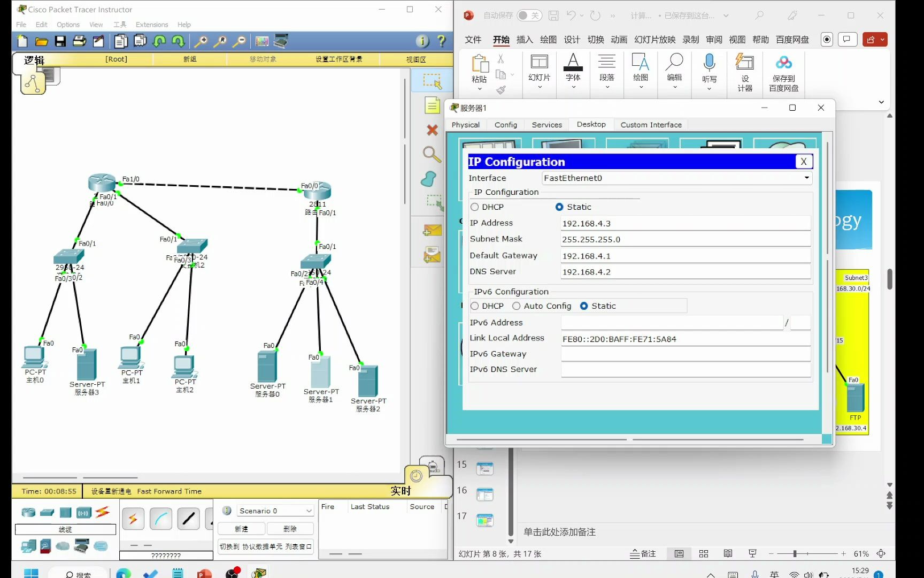Screen dimensions: 924x578
Task: Choose the Routers device category icon
Action: [x=28, y=513]
